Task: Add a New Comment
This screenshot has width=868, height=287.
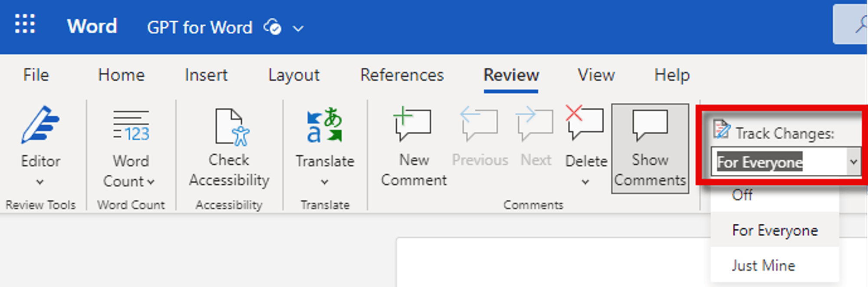Action: click(x=414, y=147)
